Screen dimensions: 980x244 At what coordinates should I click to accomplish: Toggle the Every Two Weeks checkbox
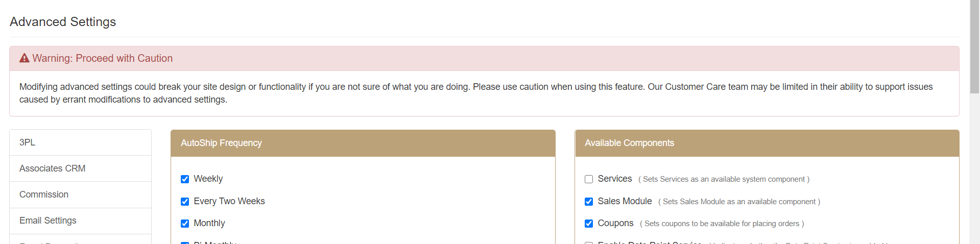point(185,202)
